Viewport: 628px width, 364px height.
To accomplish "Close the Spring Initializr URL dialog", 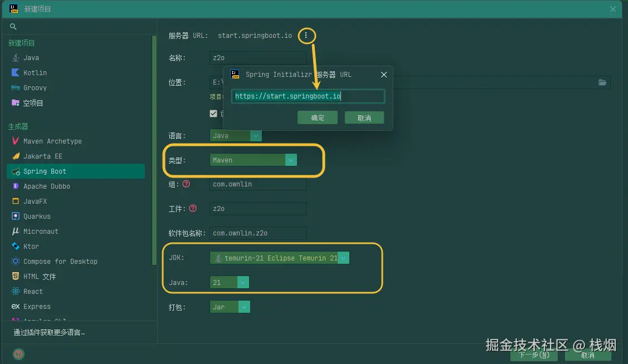I will pos(384,75).
